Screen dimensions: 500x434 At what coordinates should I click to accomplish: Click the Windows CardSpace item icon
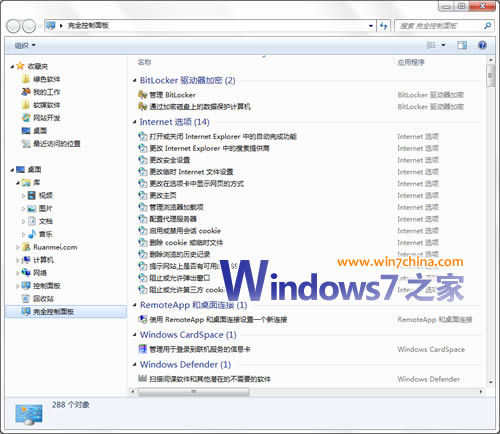pyautogui.click(x=142, y=349)
